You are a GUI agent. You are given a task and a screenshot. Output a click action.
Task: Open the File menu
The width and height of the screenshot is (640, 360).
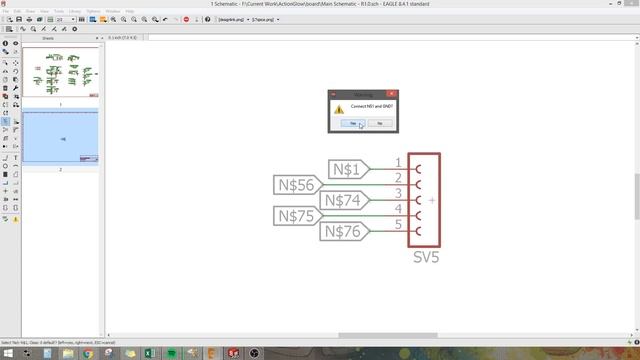(6, 11)
